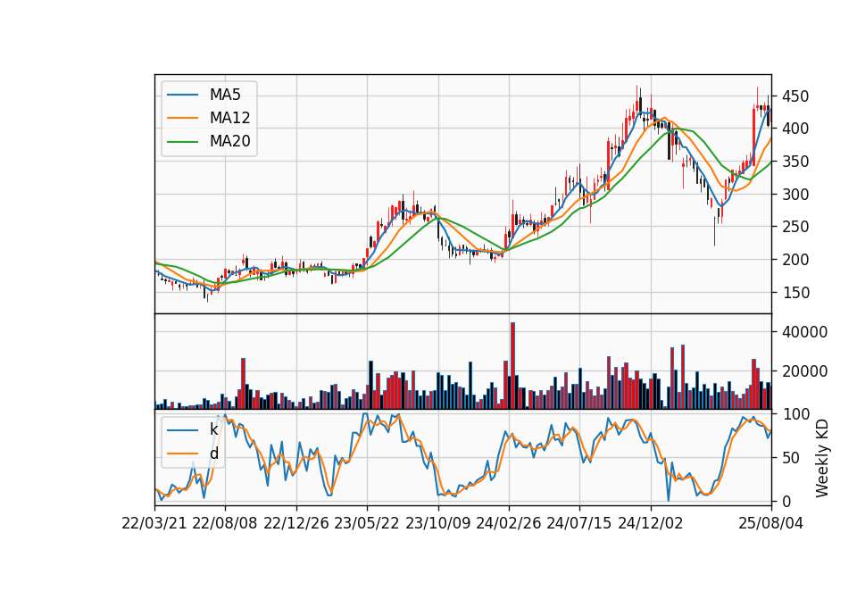
Task: Click the price axis value 350
Action: (x=795, y=162)
